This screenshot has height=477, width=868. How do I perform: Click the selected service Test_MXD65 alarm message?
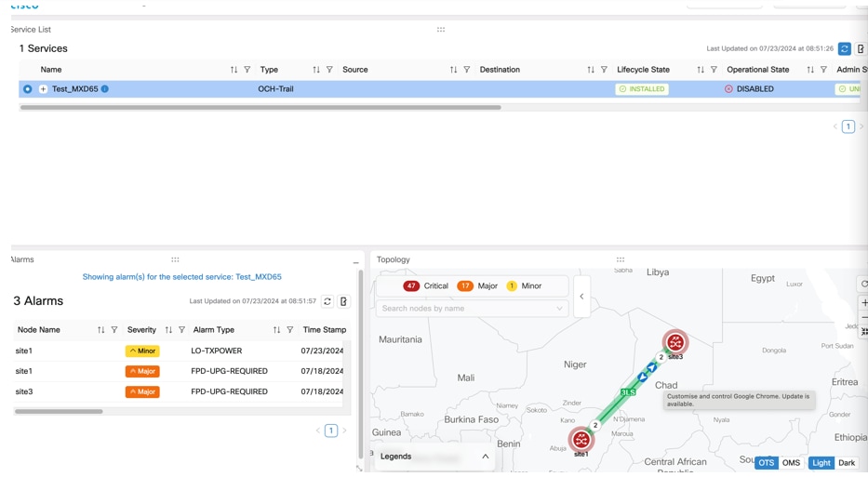coord(181,277)
